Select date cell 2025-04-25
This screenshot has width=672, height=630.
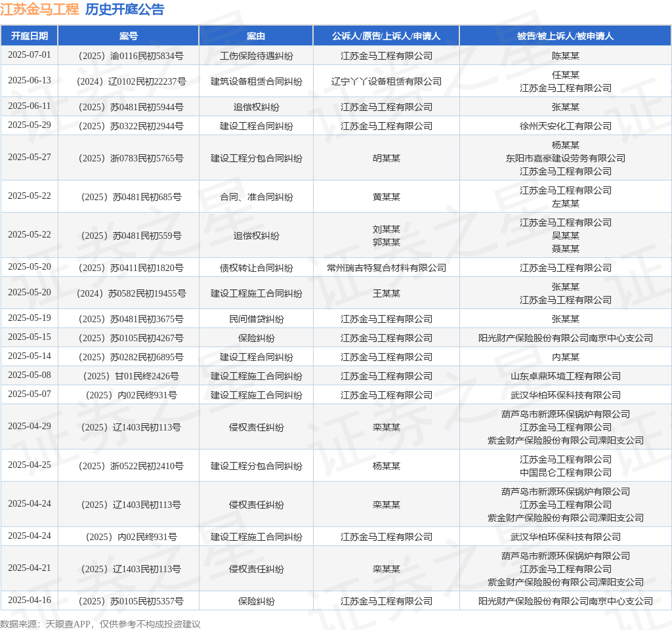coord(29,465)
